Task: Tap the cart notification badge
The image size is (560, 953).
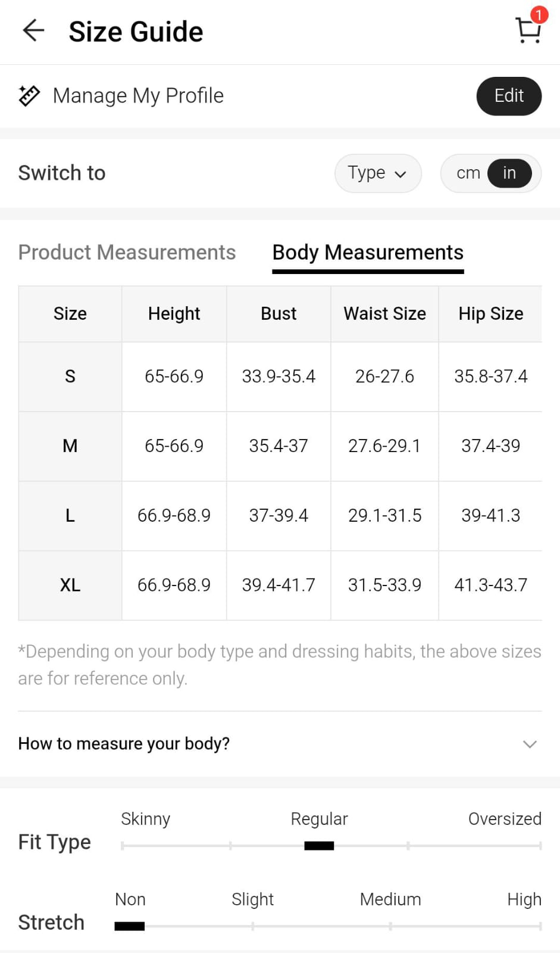Action: pyautogui.click(x=539, y=14)
